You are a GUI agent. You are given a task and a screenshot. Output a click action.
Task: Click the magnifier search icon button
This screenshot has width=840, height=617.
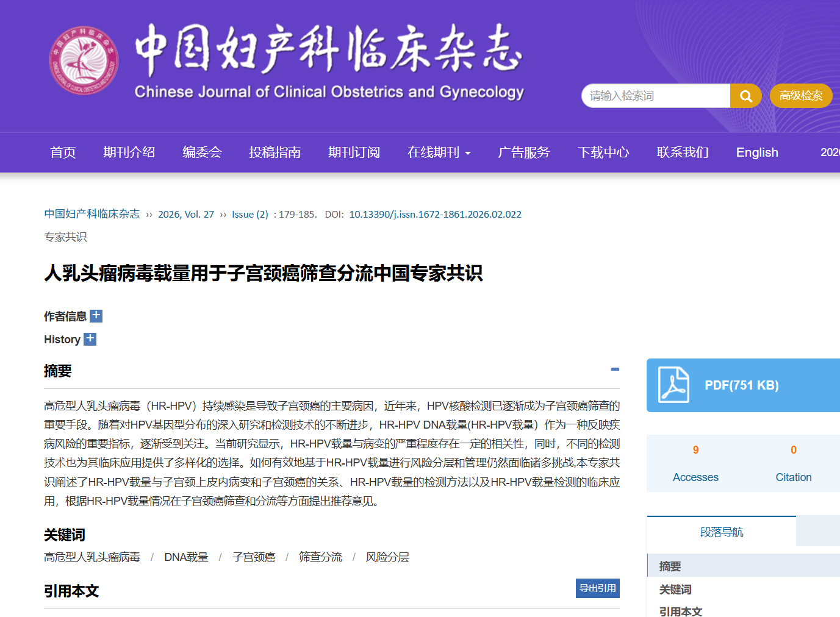[x=745, y=96]
